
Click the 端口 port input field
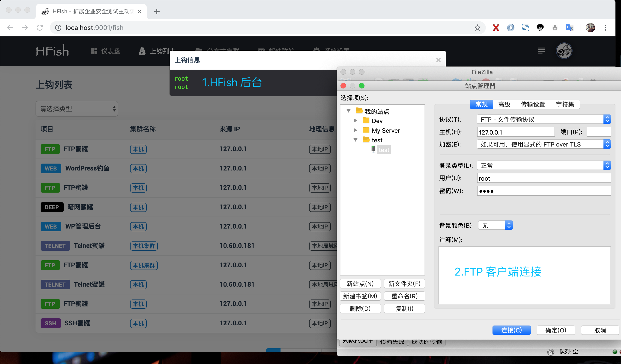click(598, 132)
